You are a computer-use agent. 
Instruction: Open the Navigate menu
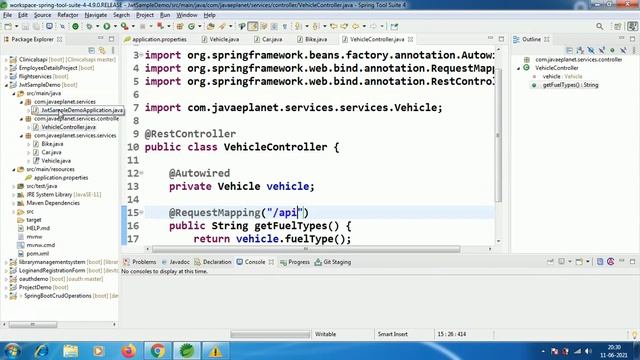96,15
